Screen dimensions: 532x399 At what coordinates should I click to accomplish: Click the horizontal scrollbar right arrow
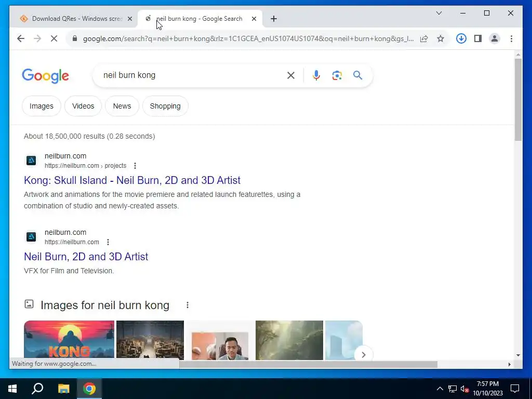(509, 364)
